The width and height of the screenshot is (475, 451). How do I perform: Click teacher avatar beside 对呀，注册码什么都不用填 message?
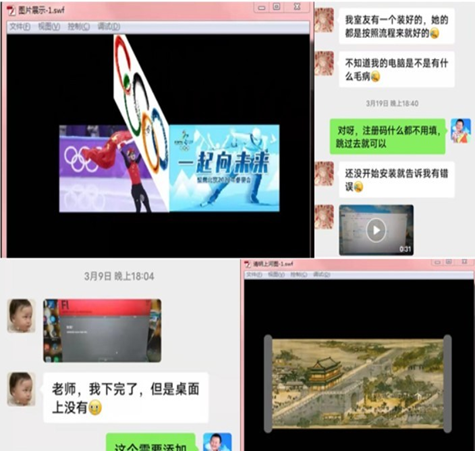tap(461, 131)
